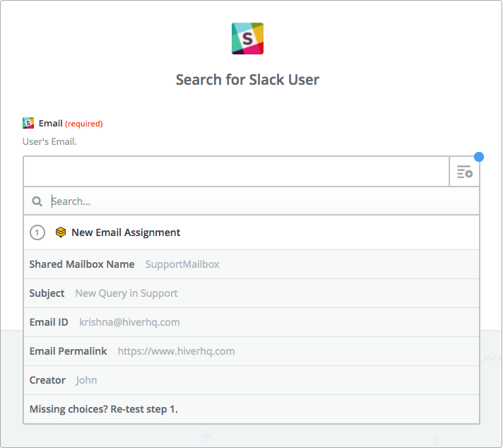Choose Email ID krishna@hiverhq.com
The width and height of the screenshot is (503, 448).
click(x=251, y=322)
